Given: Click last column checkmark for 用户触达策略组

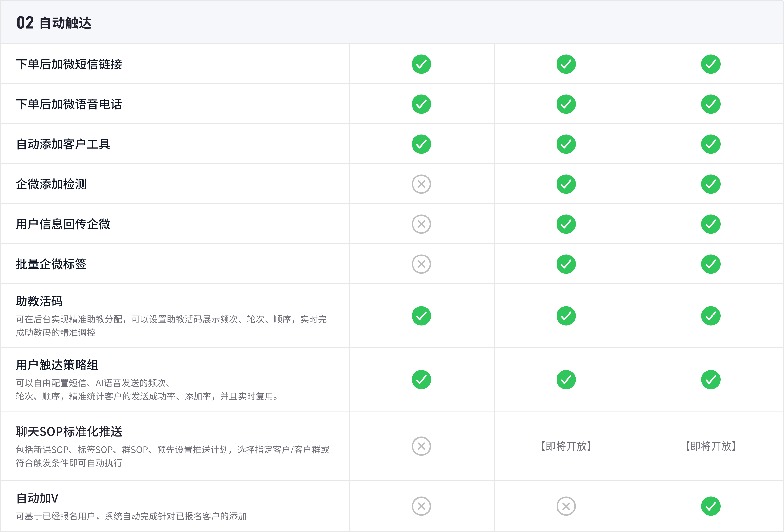Looking at the screenshot, I should coord(710,380).
